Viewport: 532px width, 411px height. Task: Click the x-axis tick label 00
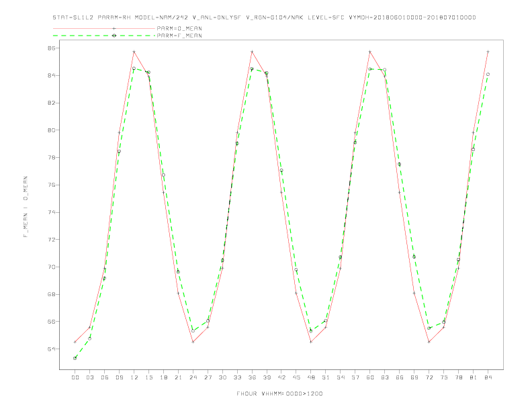pyautogui.click(x=75, y=377)
